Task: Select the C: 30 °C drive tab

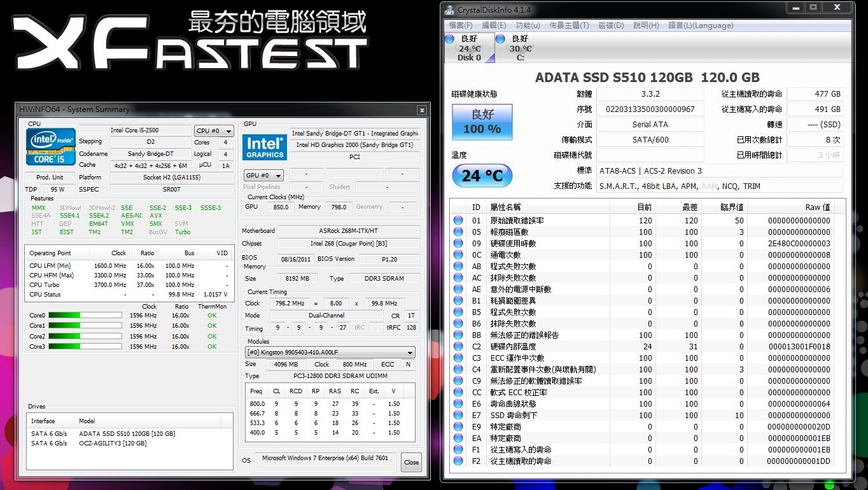Action: pos(520,48)
